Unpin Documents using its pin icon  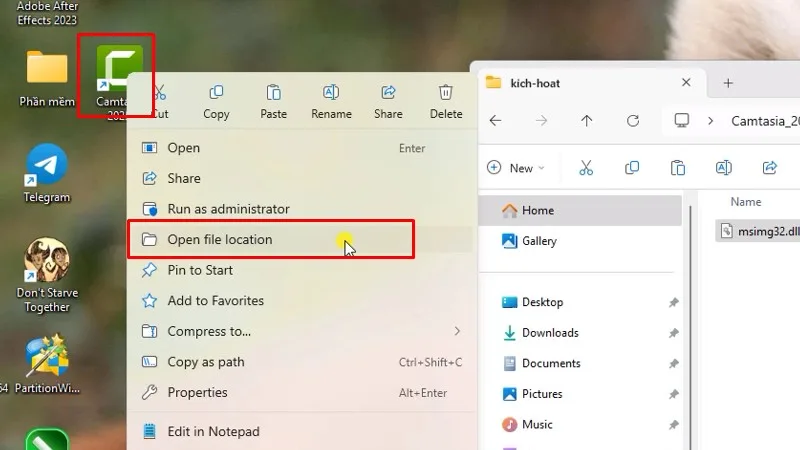pyautogui.click(x=673, y=364)
